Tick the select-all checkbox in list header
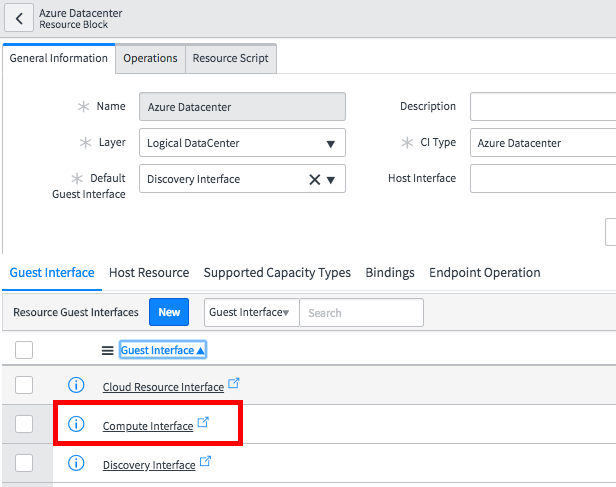Viewport: 616px width, 487px height. point(24,350)
